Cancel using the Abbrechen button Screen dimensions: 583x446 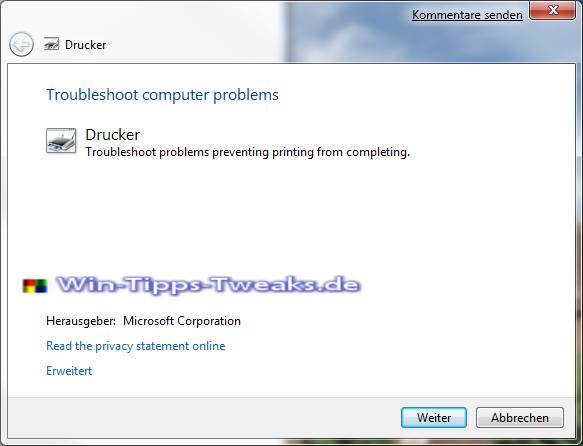[520, 418]
